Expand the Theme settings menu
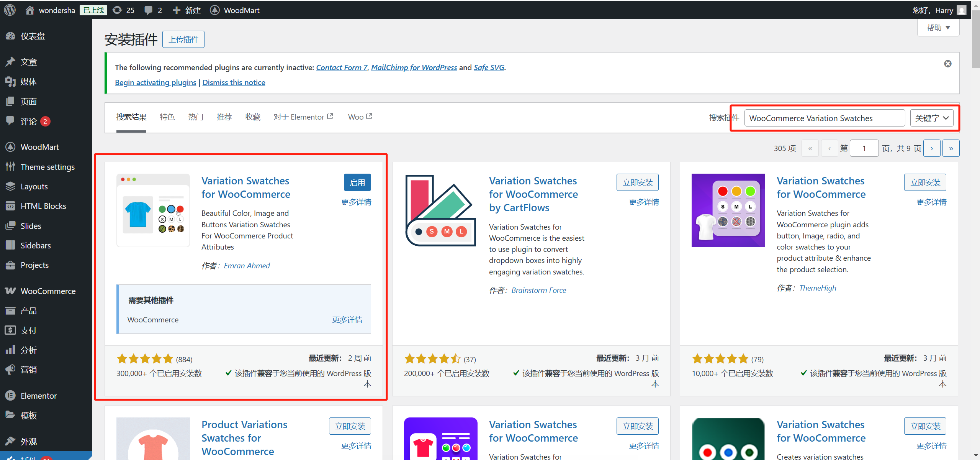The width and height of the screenshot is (980, 460). tap(11, 166)
